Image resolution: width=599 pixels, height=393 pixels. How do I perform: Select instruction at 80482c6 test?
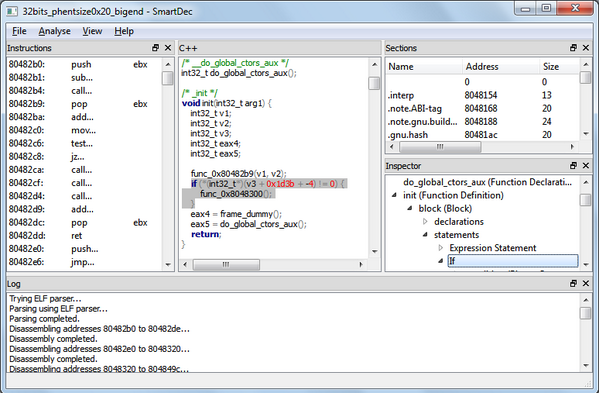[85, 143]
